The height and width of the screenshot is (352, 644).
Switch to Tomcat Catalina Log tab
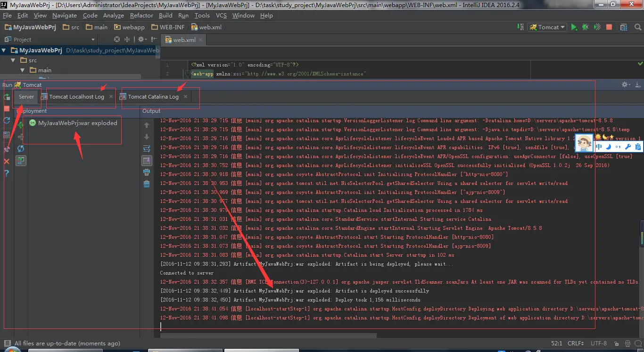click(153, 97)
